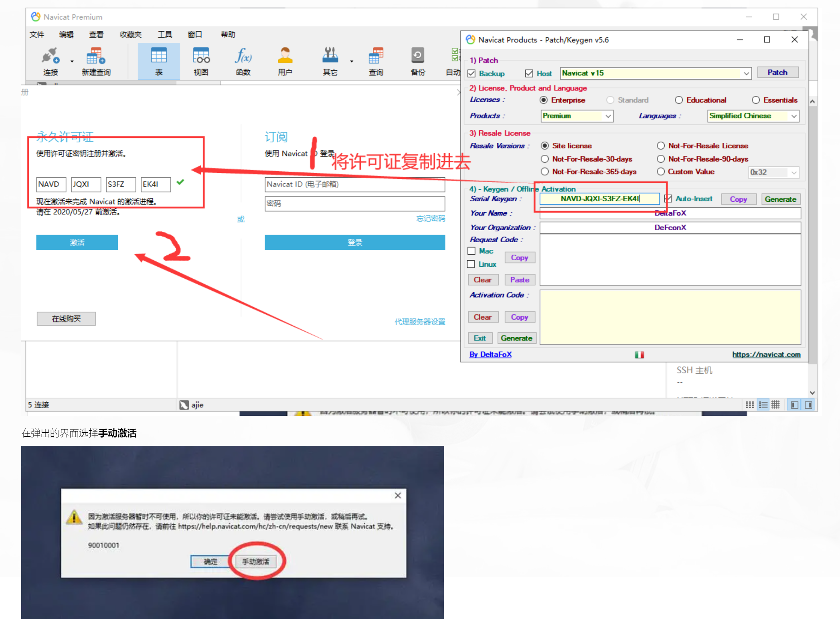Click the 备份 backup toolbar icon
Viewport: 840px width, 624px height.
(418, 61)
